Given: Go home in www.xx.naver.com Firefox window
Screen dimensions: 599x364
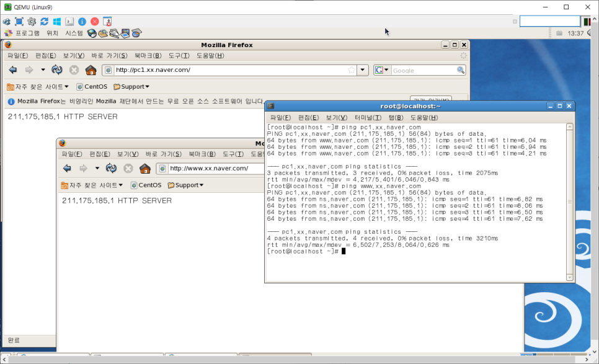Looking at the screenshot, I should (x=145, y=169).
